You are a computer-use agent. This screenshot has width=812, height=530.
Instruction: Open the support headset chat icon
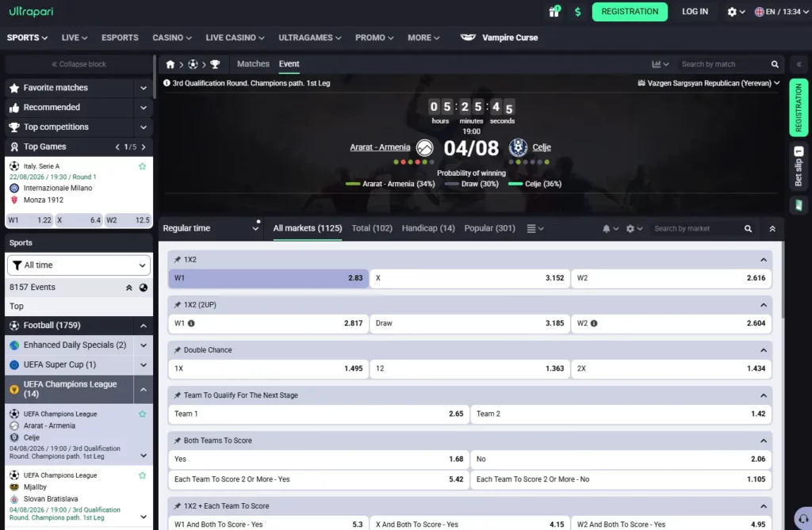tap(804, 518)
